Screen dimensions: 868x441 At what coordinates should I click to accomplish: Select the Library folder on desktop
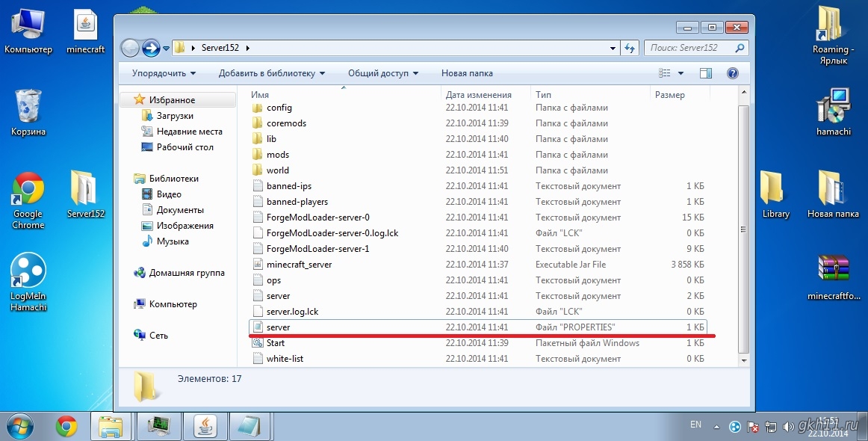pyautogui.click(x=775, y=194)
